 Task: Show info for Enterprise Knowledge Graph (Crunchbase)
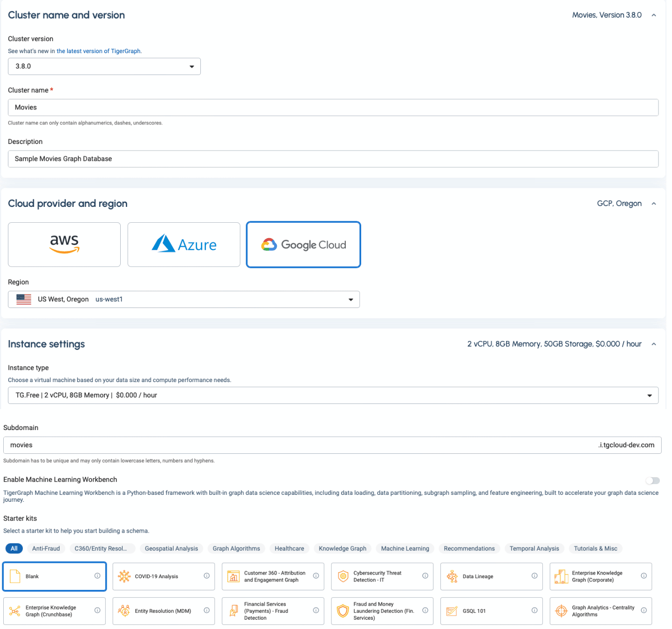(97, 610)
